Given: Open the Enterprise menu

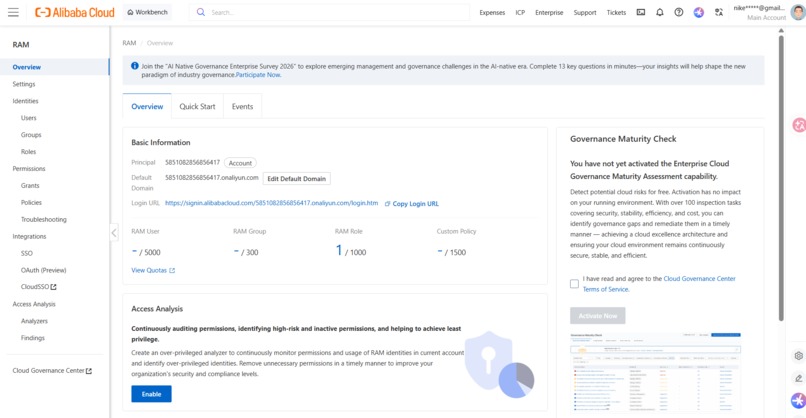Looking at the screenshot, I should (x=549, y=12).
